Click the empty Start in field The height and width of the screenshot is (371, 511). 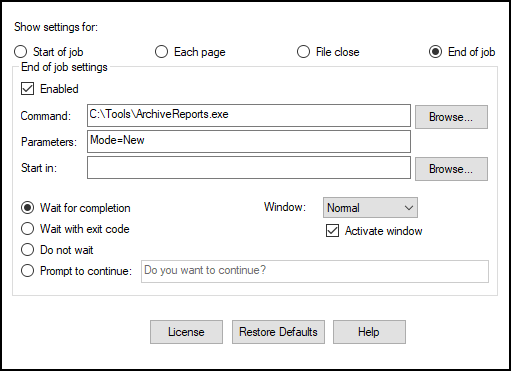point(249,167)
